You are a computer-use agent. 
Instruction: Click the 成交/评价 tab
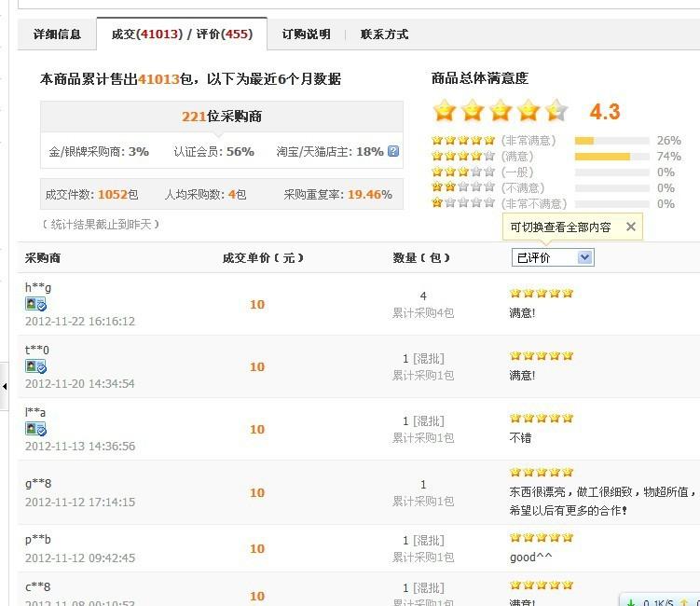[x=182, y=34]
